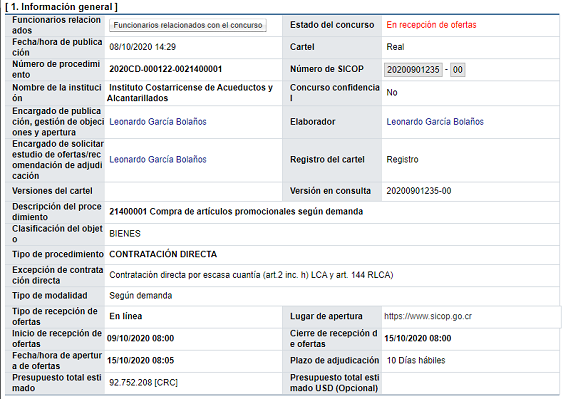Select modality value Según demanda
Screen dimensions: 563x399
pyautogui.click(x=141, y=296)
